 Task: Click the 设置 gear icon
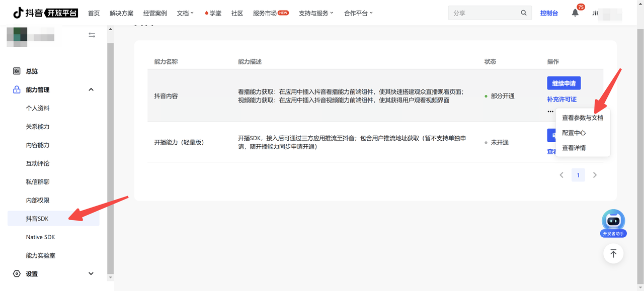tap(17, 274)
